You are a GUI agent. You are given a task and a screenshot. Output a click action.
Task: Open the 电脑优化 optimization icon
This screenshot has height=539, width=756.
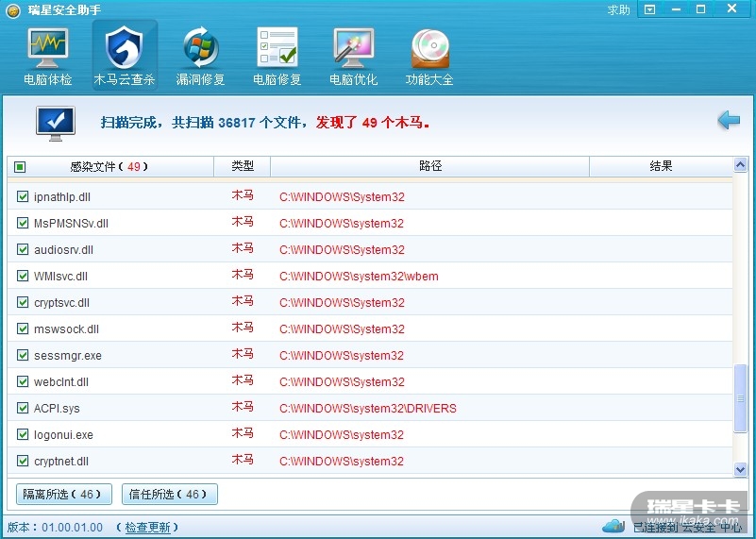tap(353, 57)
